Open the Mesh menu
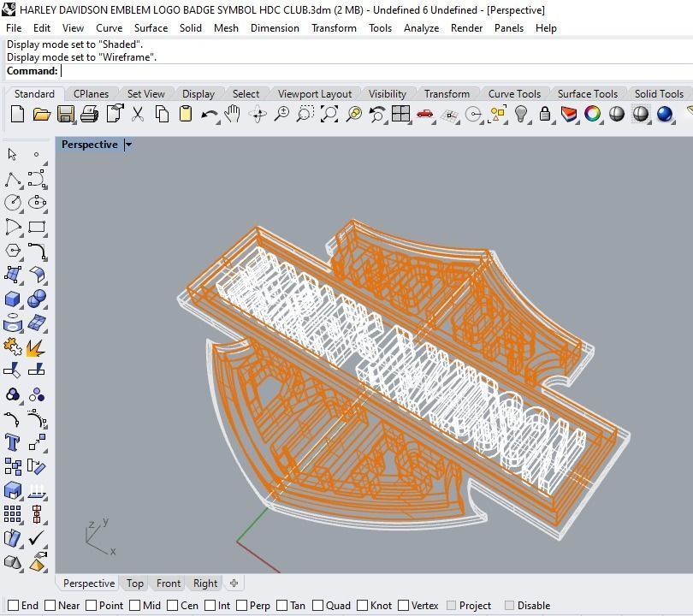693x616 pixels. 226,28
